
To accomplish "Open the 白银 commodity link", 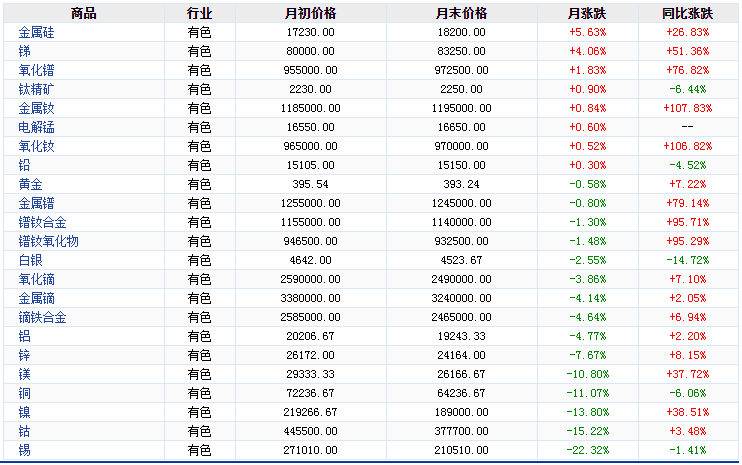I will (30, 260).
